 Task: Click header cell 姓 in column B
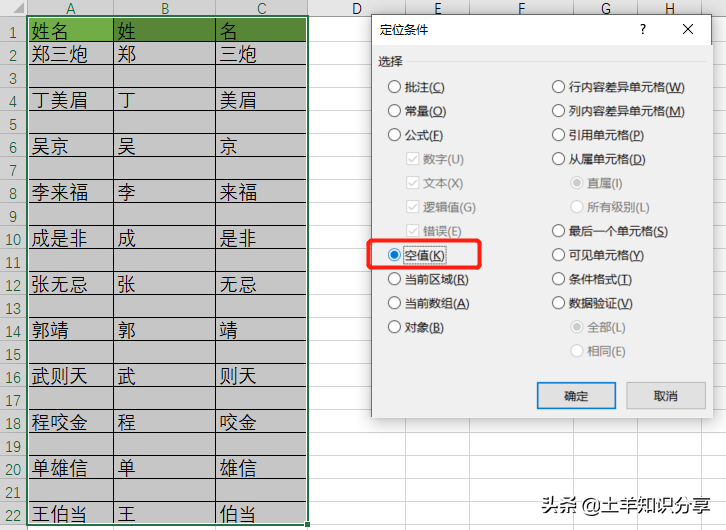coord(164,30)
